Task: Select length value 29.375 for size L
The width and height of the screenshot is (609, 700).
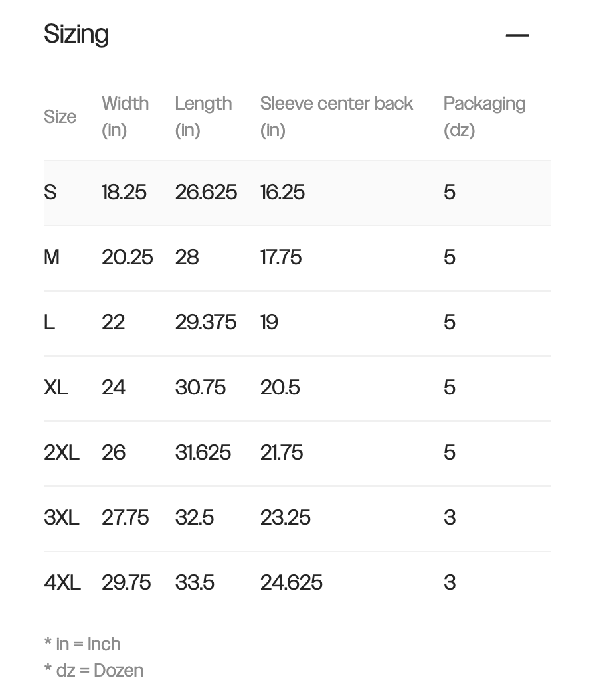Action: point(205,322)
